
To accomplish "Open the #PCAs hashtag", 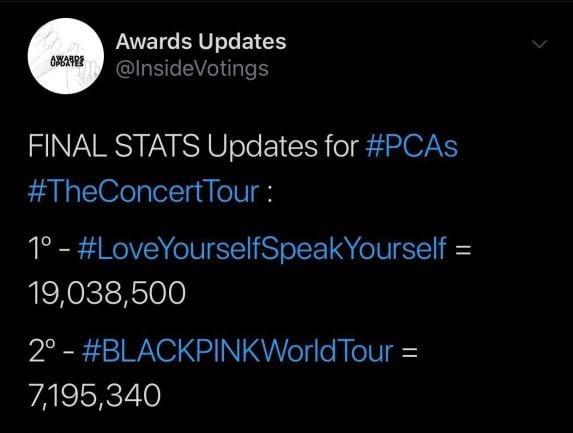I will [x=411, y=146].
